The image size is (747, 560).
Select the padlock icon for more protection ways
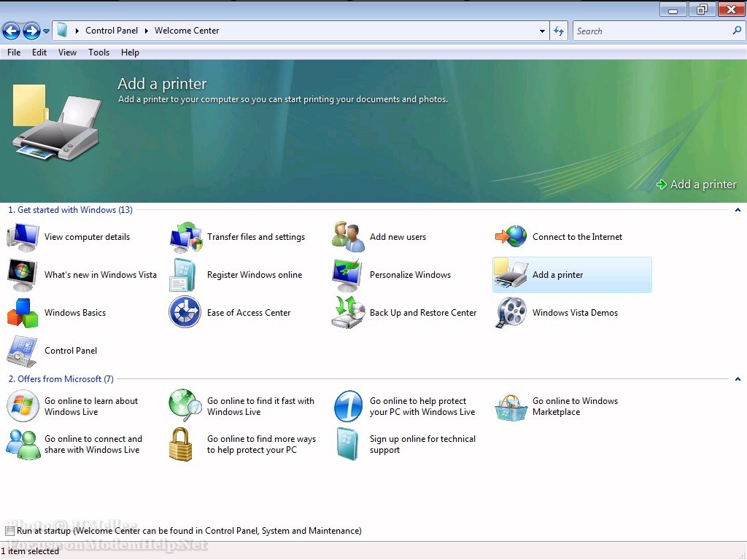(x=181, y=444)
